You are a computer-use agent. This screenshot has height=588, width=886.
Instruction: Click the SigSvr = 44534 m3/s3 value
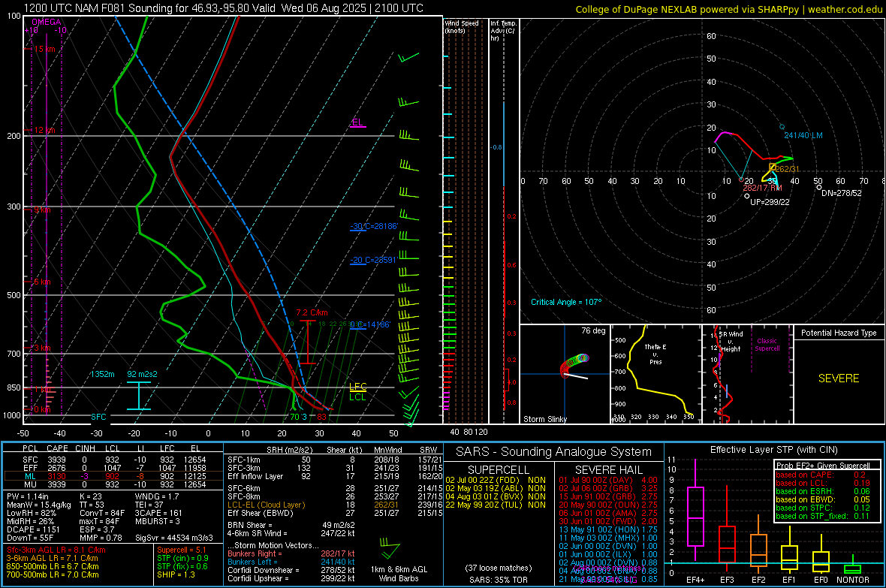174,538
